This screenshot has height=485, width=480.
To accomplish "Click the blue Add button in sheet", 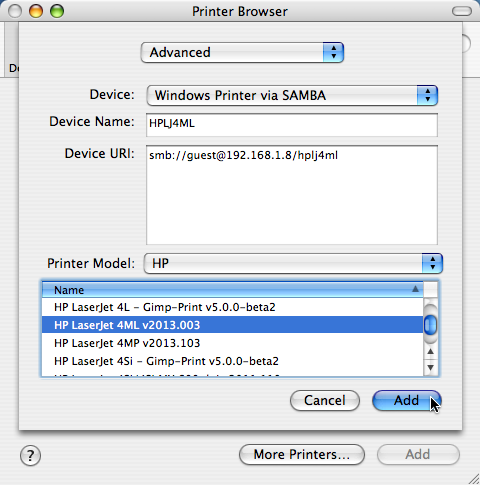I will click(x=406, y=400).
